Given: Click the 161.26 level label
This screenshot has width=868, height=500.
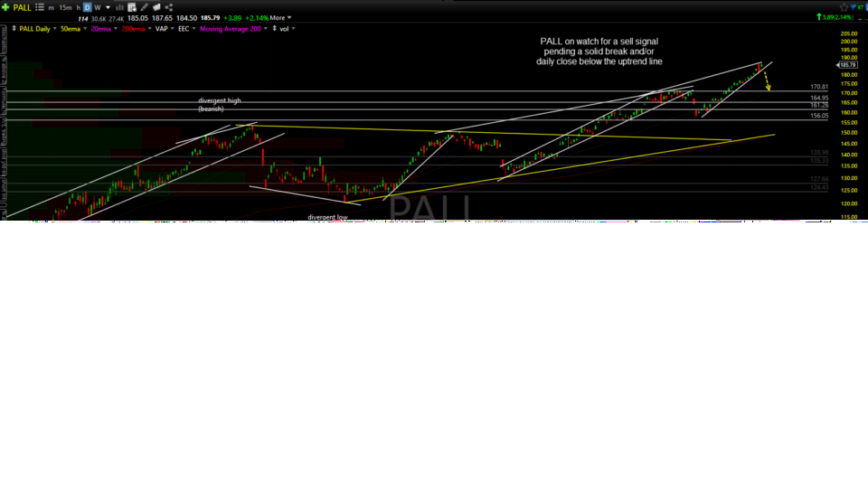Looking at the screenshot, I should point(819,105).
